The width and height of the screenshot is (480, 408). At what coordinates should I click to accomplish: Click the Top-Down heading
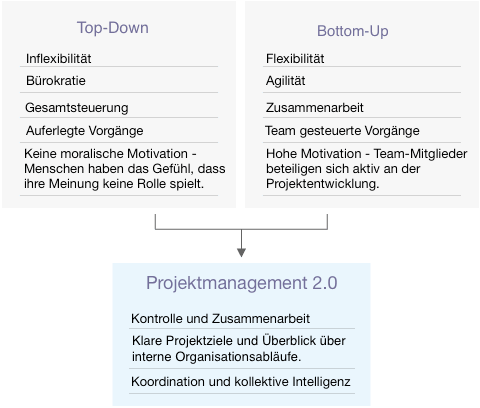113,28
